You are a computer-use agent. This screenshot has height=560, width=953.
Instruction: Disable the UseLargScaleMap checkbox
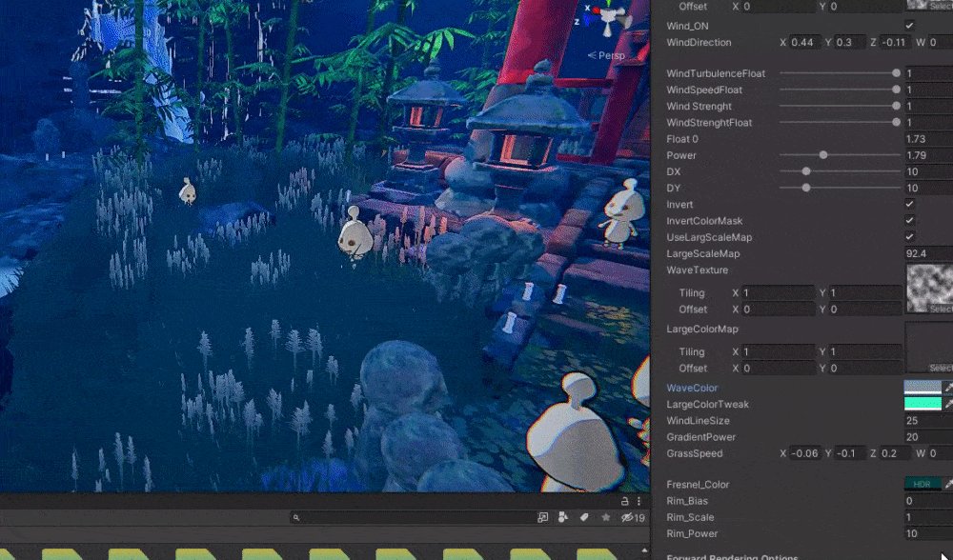909,237
